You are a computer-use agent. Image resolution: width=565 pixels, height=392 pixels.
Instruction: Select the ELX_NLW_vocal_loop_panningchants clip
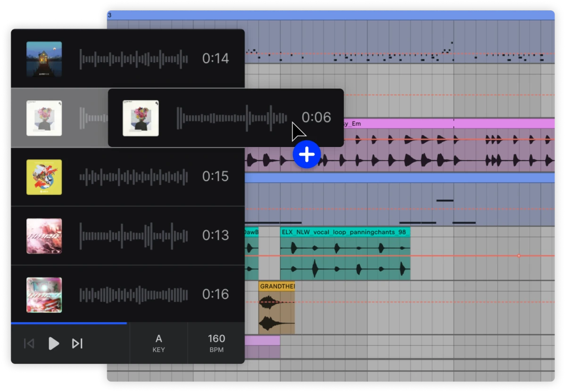click(345, 253)
